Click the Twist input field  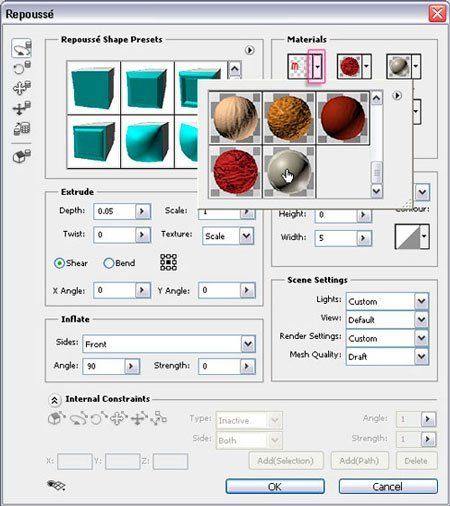tap(115, 235)
